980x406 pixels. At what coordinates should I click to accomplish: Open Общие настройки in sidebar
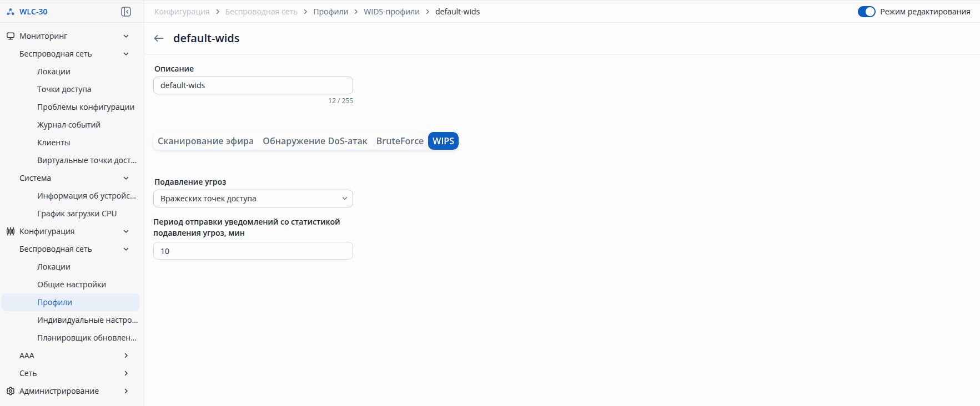(x=72, y=285)
